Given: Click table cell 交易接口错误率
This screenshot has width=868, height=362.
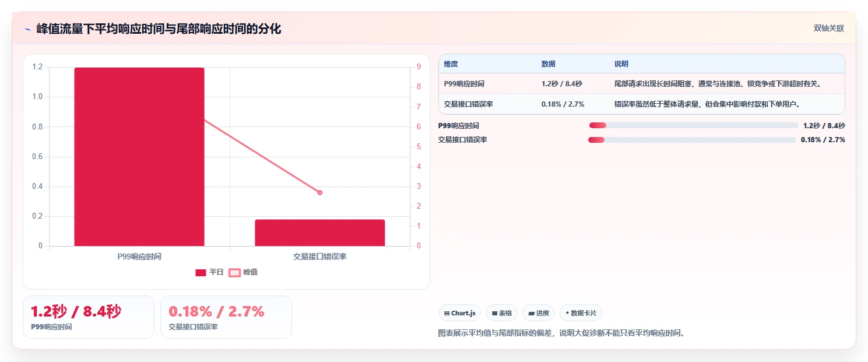Looking at the screenshot, I should pyautogui.click(x=468, y=104).
